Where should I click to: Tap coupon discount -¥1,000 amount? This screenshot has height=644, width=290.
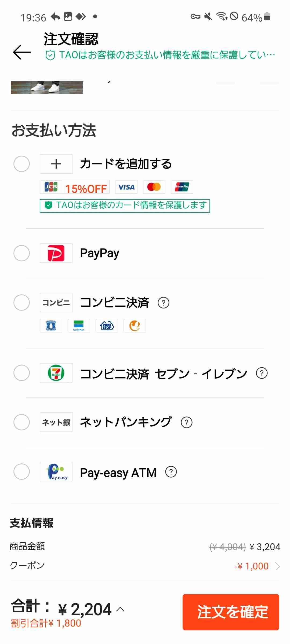click(251, 566)
